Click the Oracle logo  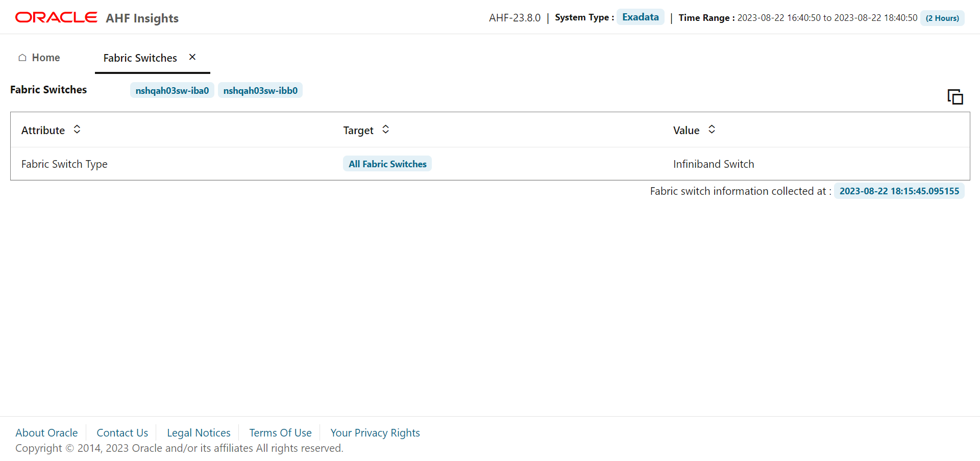(56, 17)
